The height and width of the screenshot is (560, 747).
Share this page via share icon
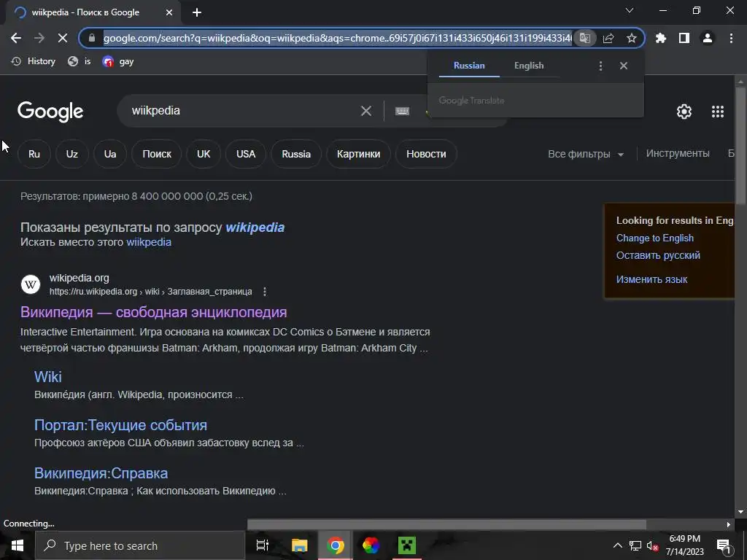click(608, 38)
